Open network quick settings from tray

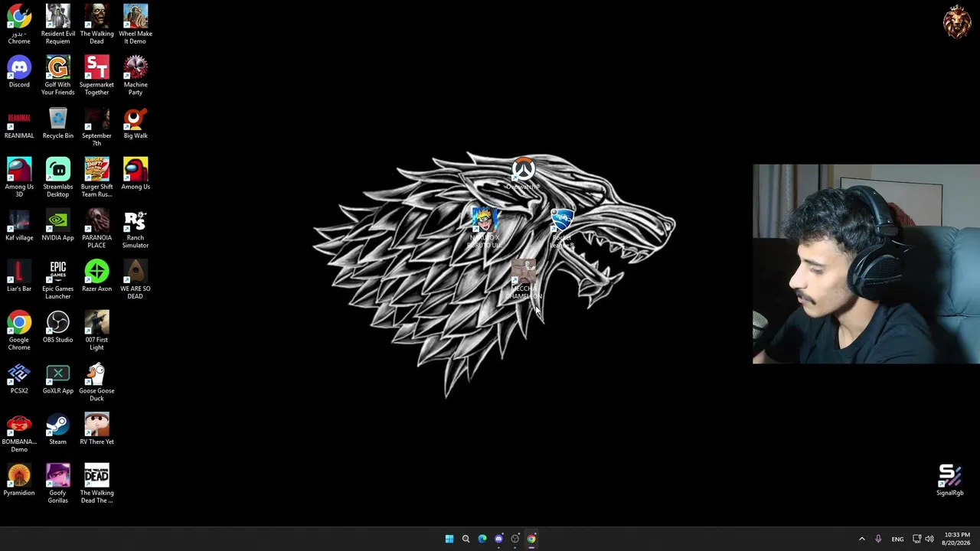pyautogui.click(x=916, y=539)
